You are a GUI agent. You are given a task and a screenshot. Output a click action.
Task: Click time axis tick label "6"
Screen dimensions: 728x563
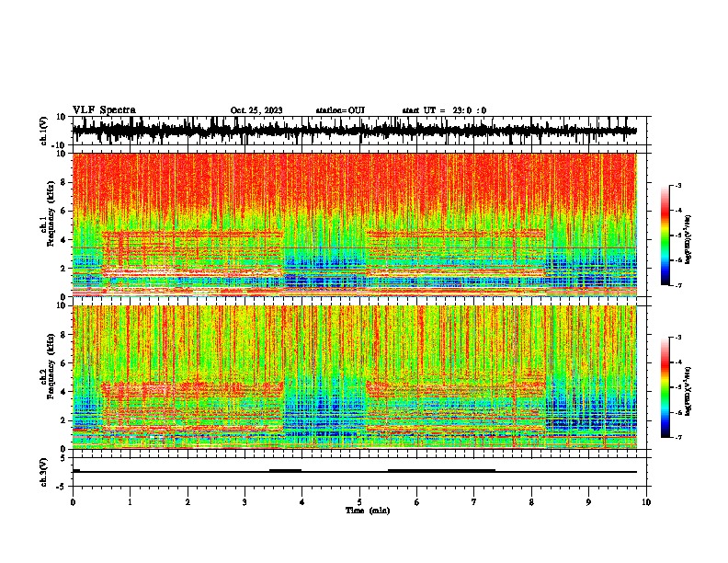point(417,502)
